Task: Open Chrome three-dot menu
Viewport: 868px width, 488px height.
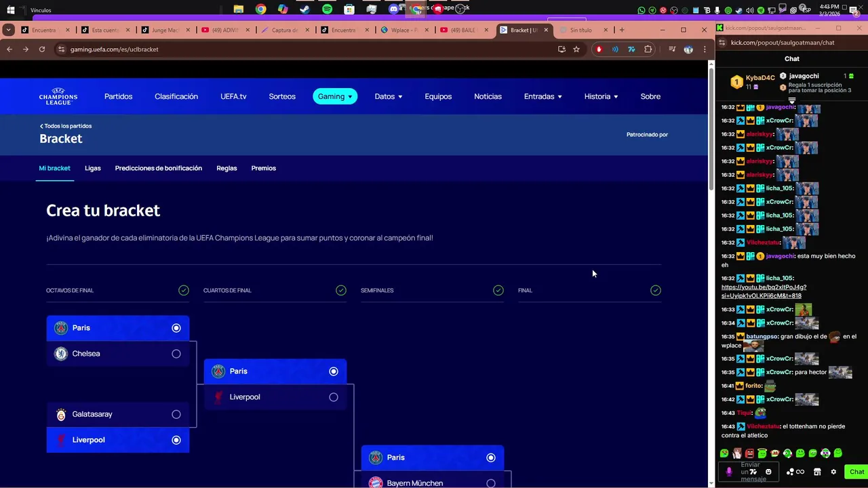Action: tap(705, 49)
